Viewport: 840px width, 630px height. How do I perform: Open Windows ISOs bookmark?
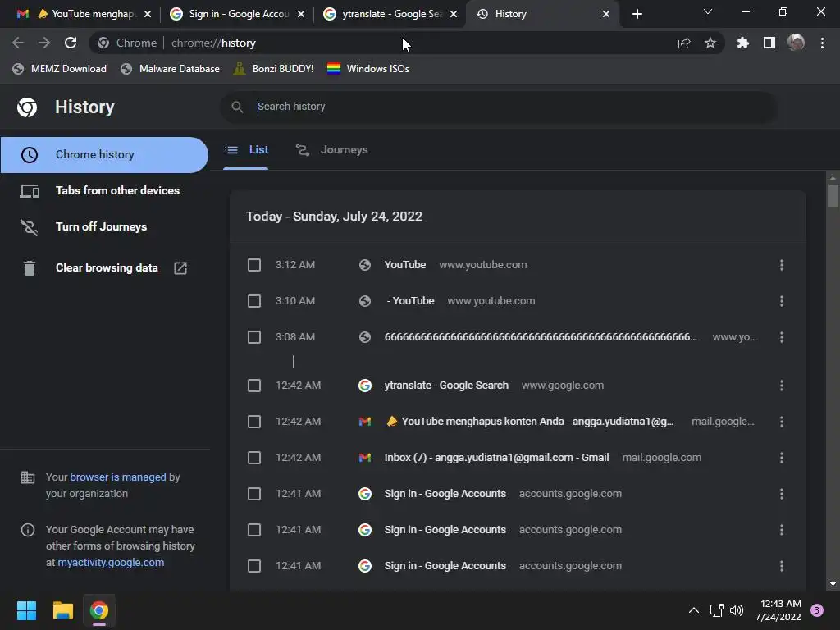368,69
